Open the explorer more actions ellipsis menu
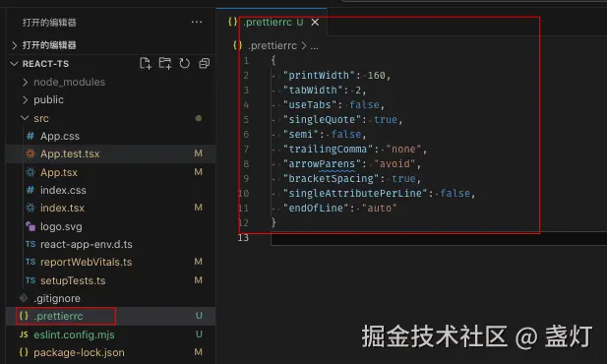Screen dimensions: 607x364 (197, 22)
